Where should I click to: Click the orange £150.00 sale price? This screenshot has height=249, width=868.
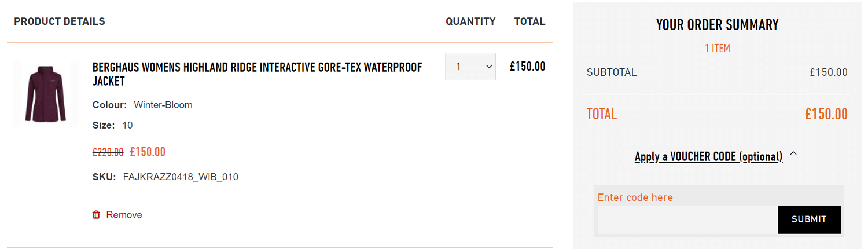pyautogui.click(x=148, y=152)
